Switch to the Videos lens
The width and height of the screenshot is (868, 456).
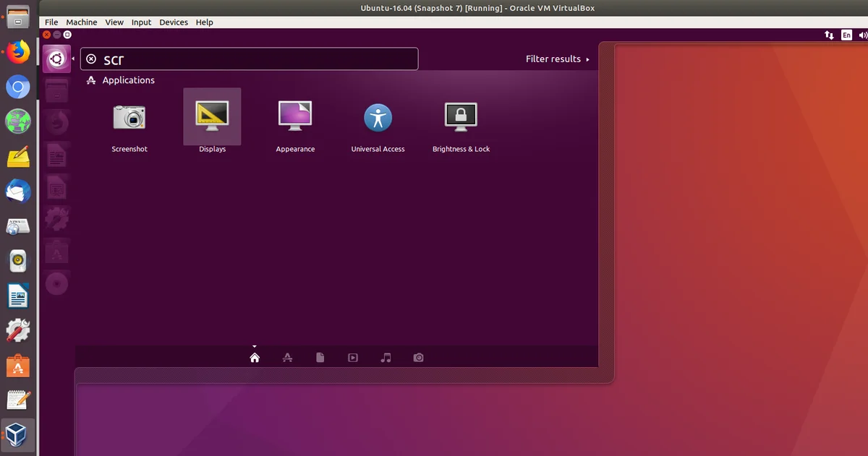(x=353, y=357)
